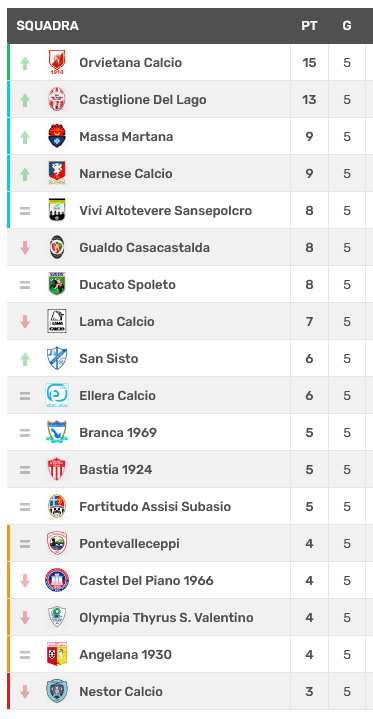Viewport: 373px width, 719px height.
Task: Sort by the G column header
Action: 347,26
